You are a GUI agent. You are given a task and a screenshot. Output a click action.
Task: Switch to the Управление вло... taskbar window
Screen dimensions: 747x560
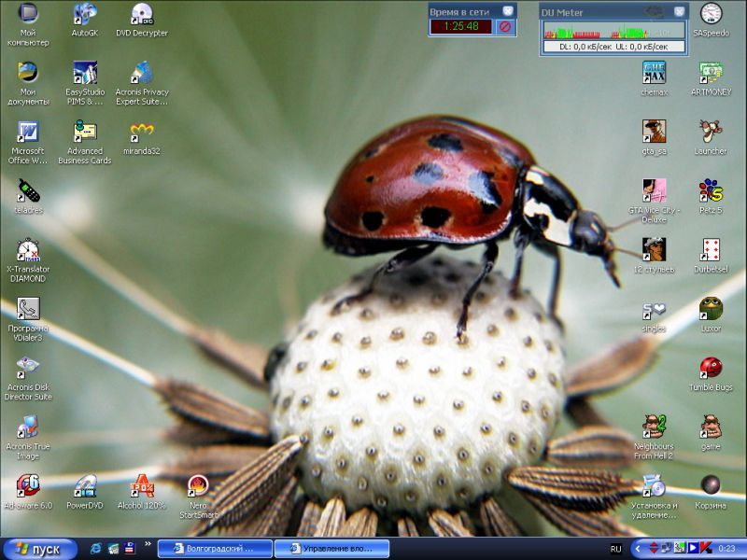332,549
